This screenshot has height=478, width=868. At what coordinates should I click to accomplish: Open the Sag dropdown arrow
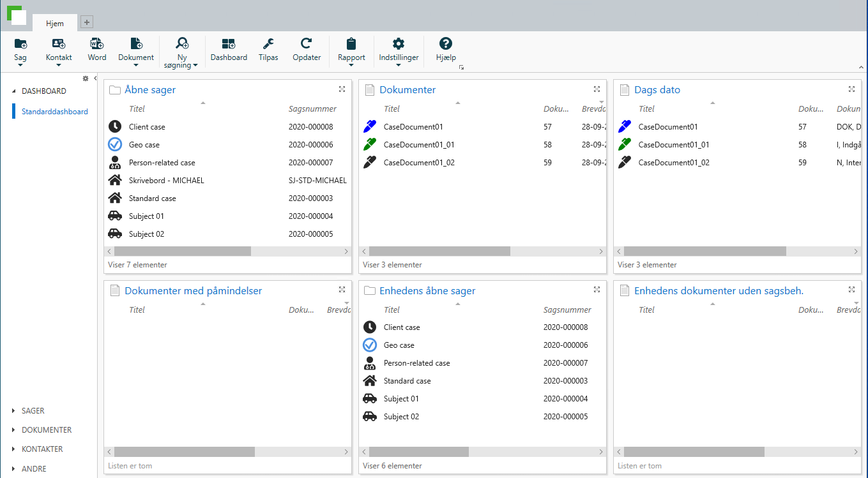point(20,64)
